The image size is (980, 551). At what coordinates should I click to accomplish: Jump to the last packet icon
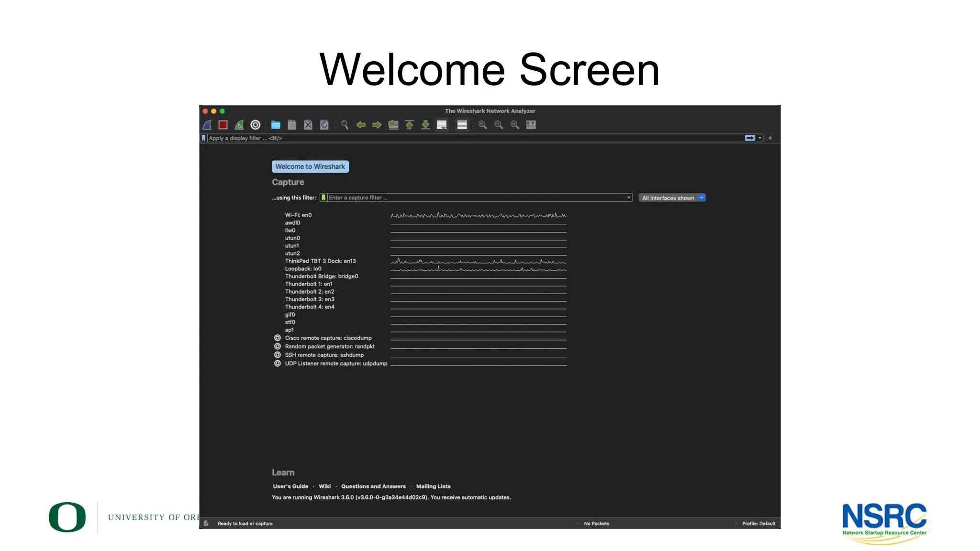(x=425, y=125)
